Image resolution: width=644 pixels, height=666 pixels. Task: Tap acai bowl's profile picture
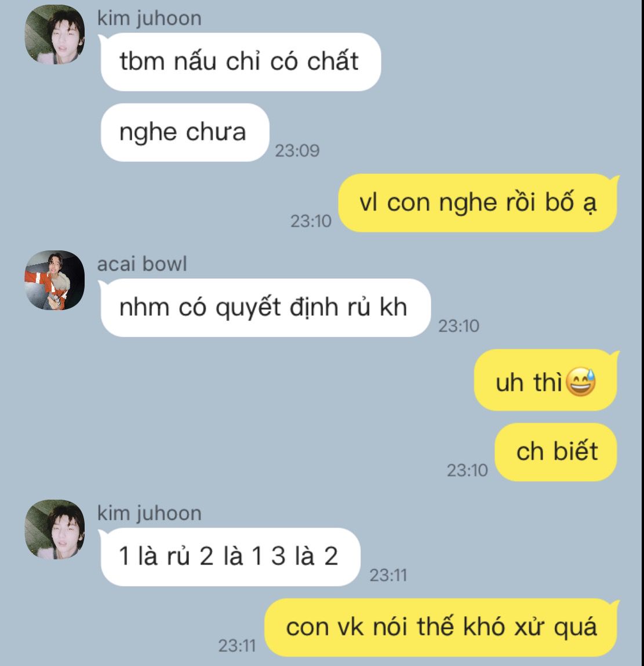(x=54, y=280)
